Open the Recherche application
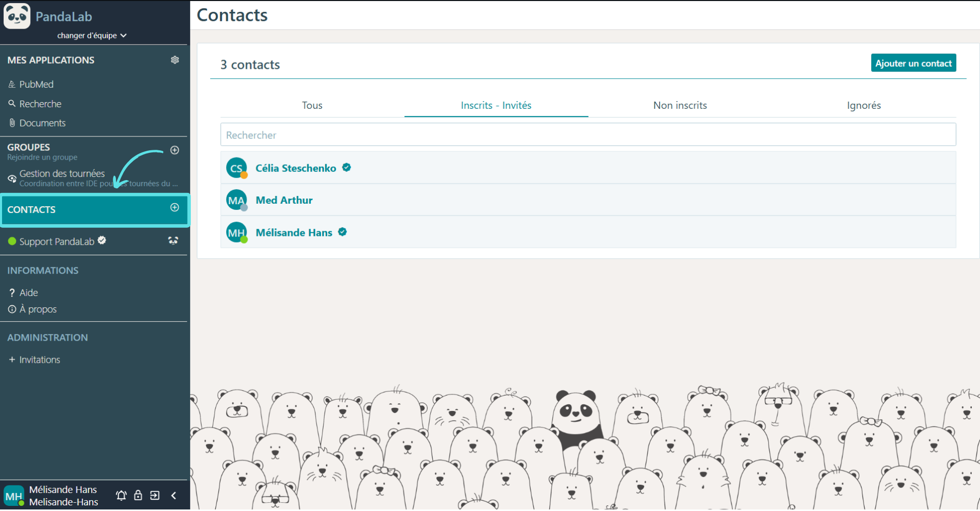The image size is (980, 511). (40, 104)
